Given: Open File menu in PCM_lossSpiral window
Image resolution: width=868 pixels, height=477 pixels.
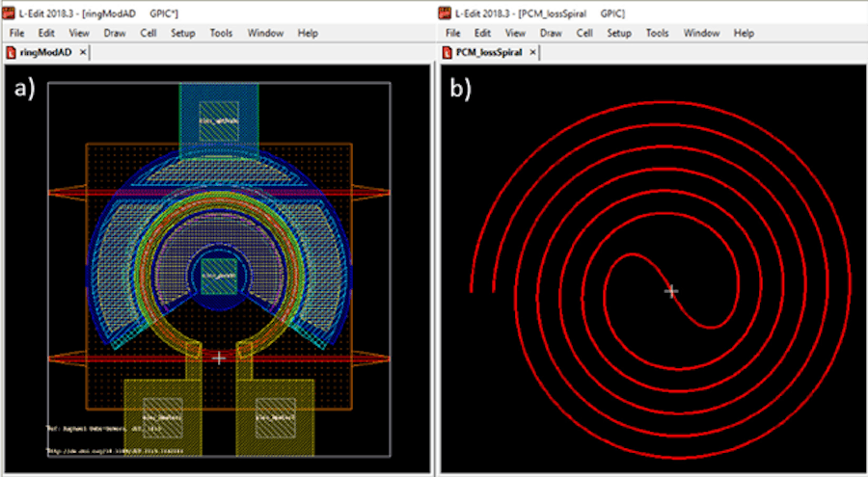Looking at the screenshot, I should (453, 33).
